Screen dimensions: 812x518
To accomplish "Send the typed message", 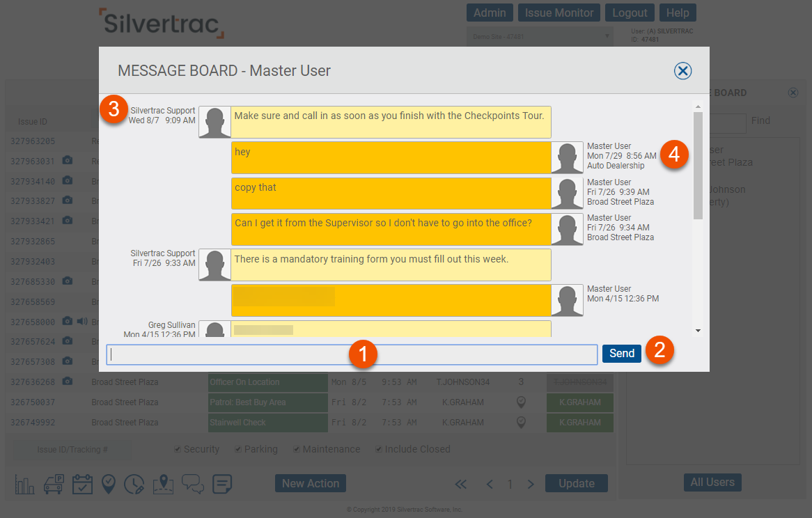I will (x=621, y=354).
